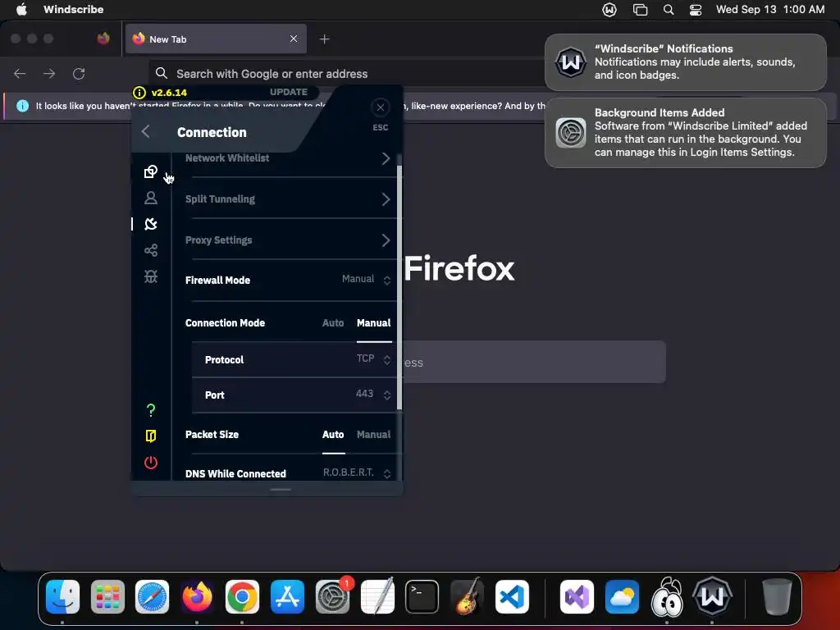Viewport: 840px width, 630px height.
Task: Open Finder from the Dock
Action: [62, 597]
